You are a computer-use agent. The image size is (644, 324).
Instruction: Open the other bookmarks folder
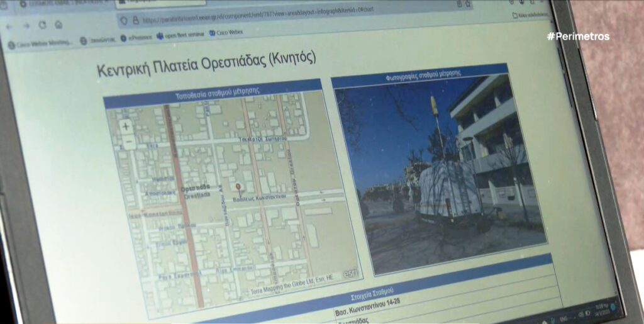click(530, 15)
